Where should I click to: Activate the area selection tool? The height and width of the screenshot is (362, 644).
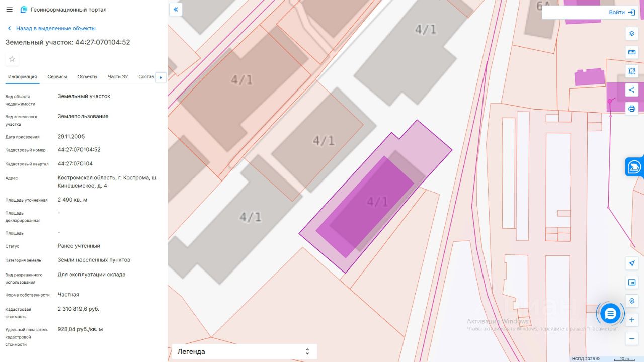[632, 71]
